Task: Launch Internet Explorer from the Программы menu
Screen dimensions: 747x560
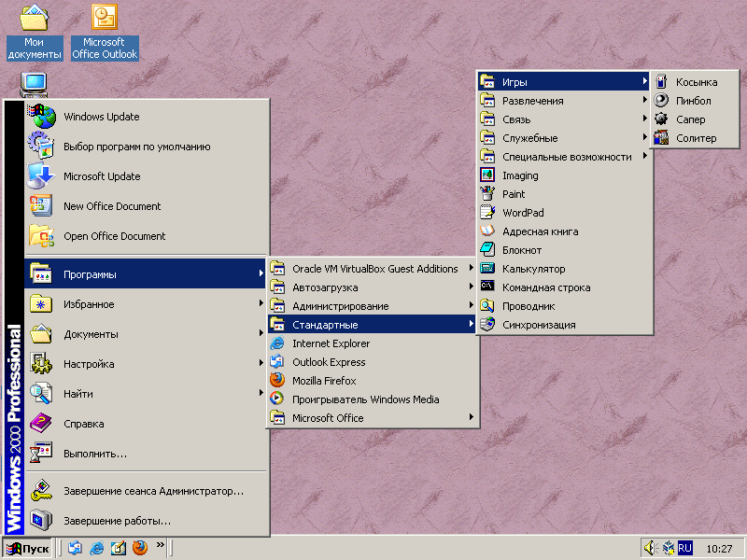Action: 373,343
